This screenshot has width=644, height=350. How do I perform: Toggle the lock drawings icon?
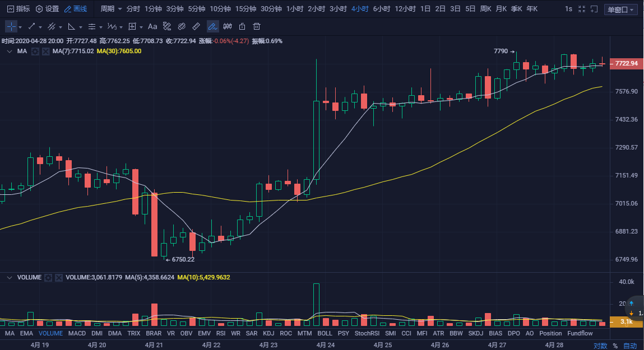tap(242, 26)
